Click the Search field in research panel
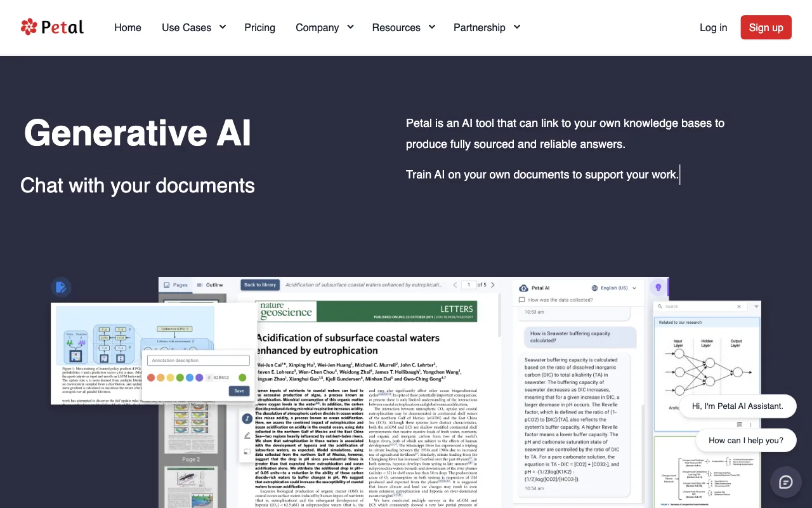This screenshot has height=508, width=812. click(700, 306)
